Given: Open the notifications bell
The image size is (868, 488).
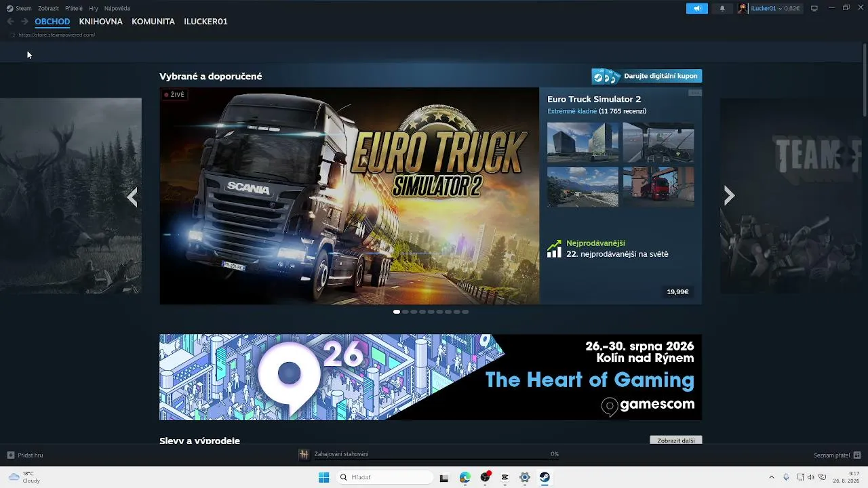Looking at the screenshot, I should click(x=722, y=8).
